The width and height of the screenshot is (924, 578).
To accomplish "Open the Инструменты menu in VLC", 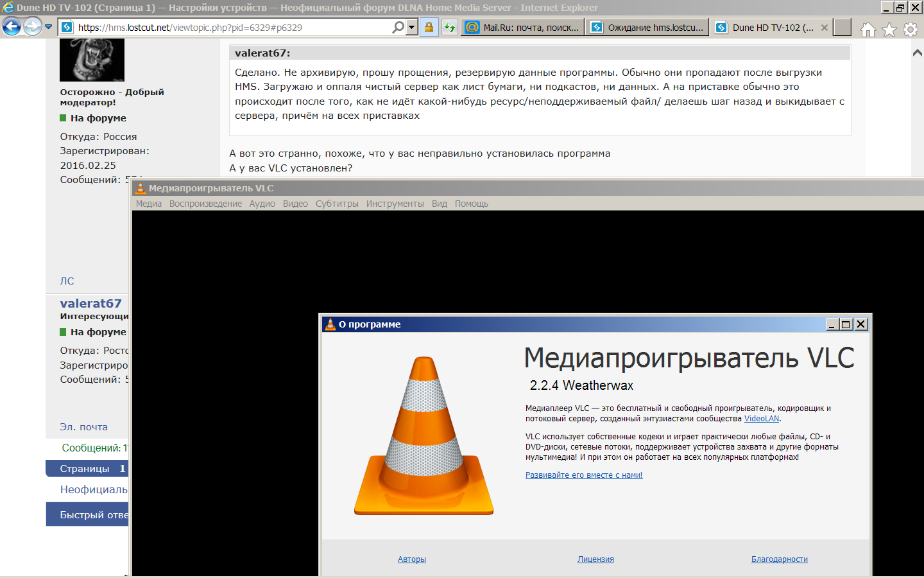I will click(x=395, y=204).
